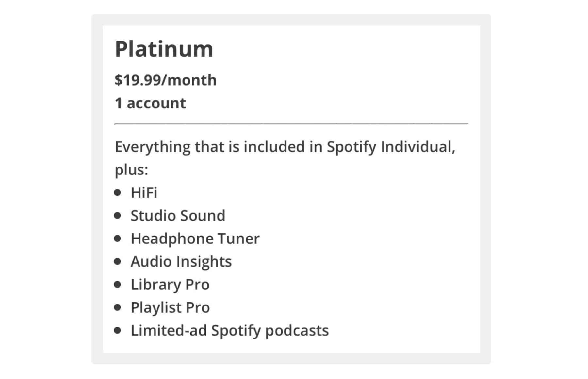Click the "plus:" text line

coord(131,170)
